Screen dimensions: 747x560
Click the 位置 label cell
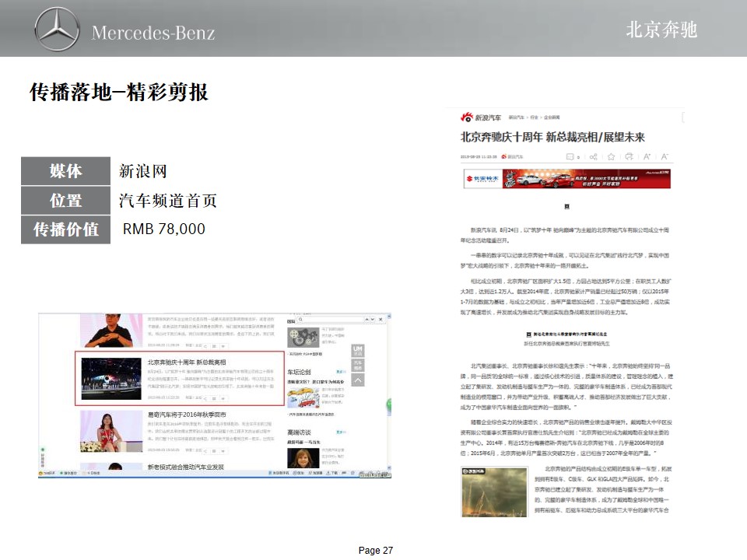[65, 201]
